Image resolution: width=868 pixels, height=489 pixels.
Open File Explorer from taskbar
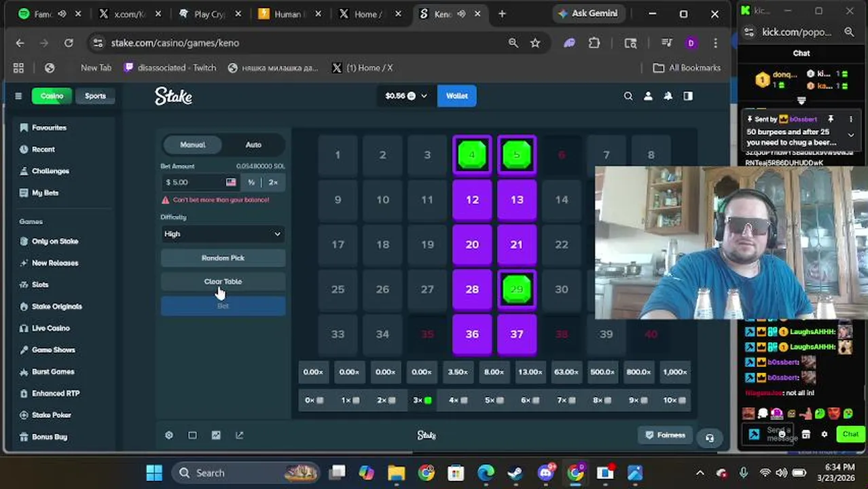click(x=397, y=473)
